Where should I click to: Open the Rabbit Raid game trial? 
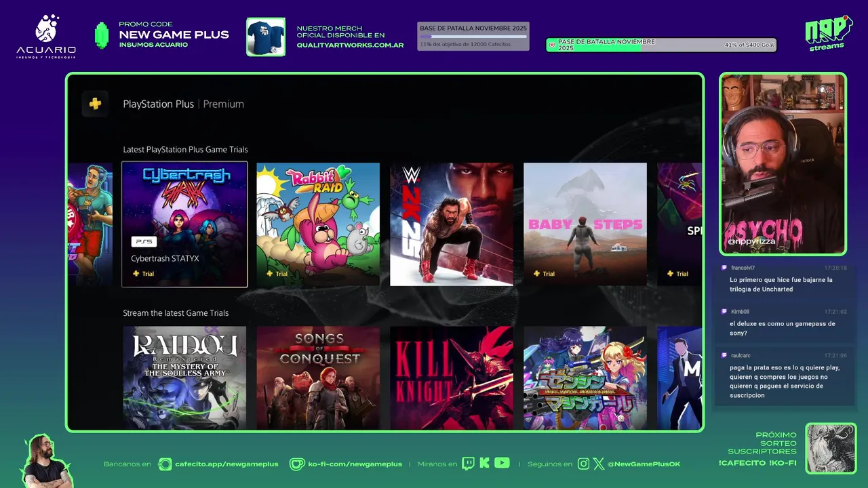coord(318,224)
